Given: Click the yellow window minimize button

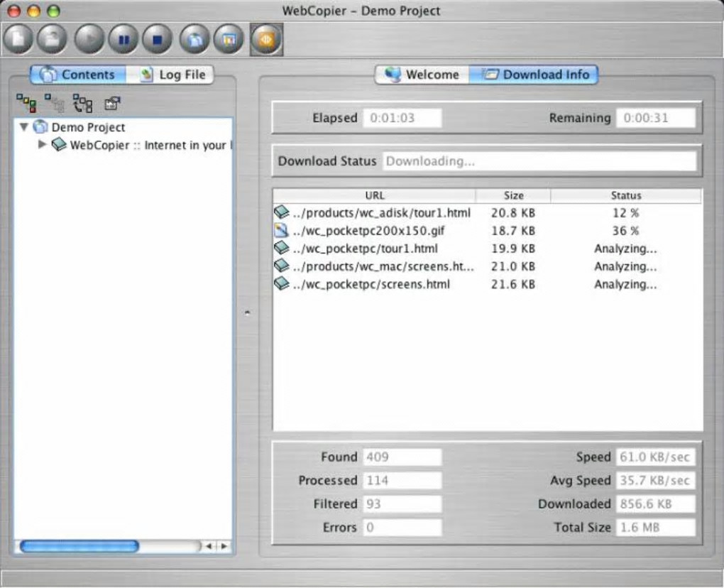Looking at the screenshot, I should (x=33, y=11).
